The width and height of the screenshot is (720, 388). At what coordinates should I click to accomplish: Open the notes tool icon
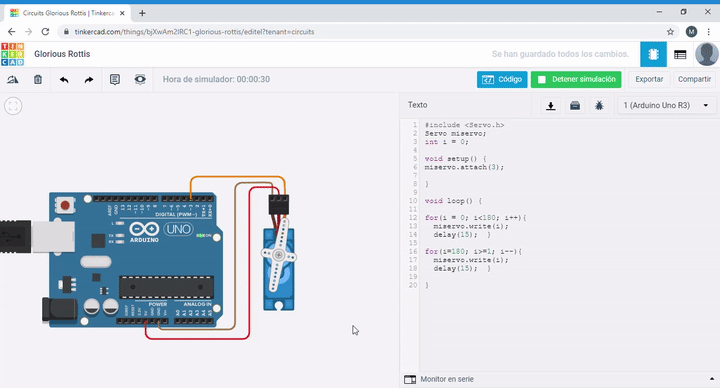click(x=115, y=79)
